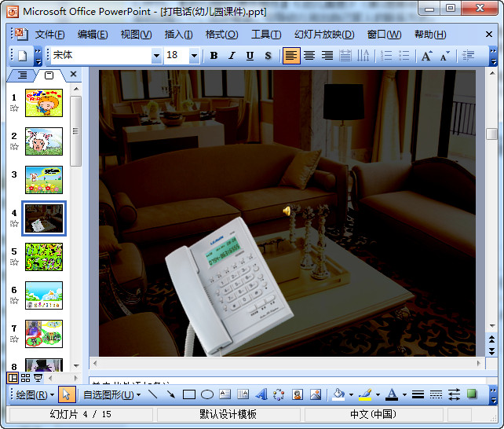Insert Clip Art
This screenshot has height=429, width=504.
[x=298, y=394]
